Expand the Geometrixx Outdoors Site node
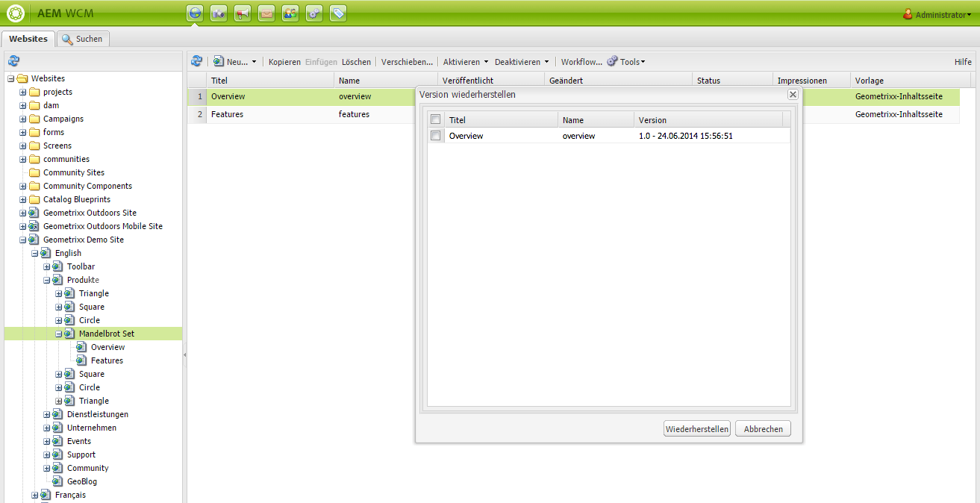This screenshot has width=980, height=503. tap(23, 213)
